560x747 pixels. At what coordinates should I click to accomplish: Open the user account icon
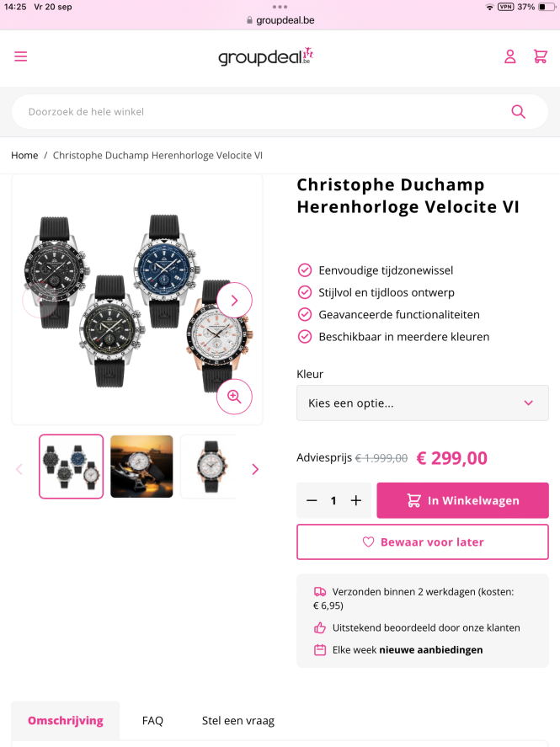point(510,56)
